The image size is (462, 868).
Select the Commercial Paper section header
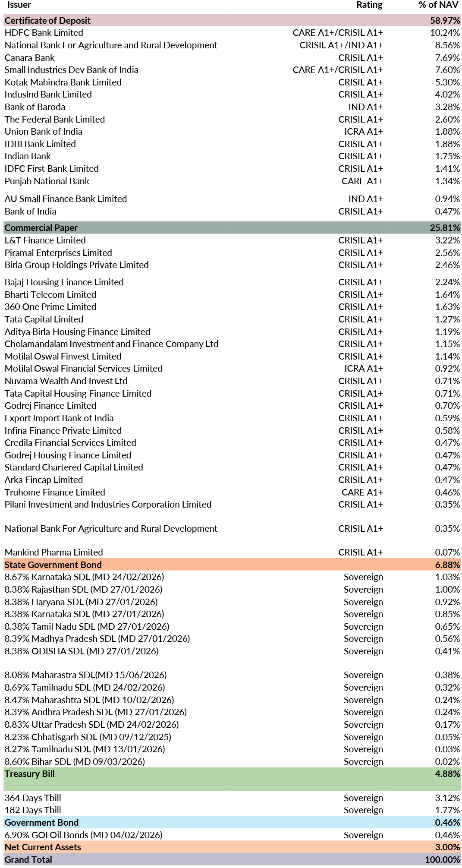(x=41, y=228)
